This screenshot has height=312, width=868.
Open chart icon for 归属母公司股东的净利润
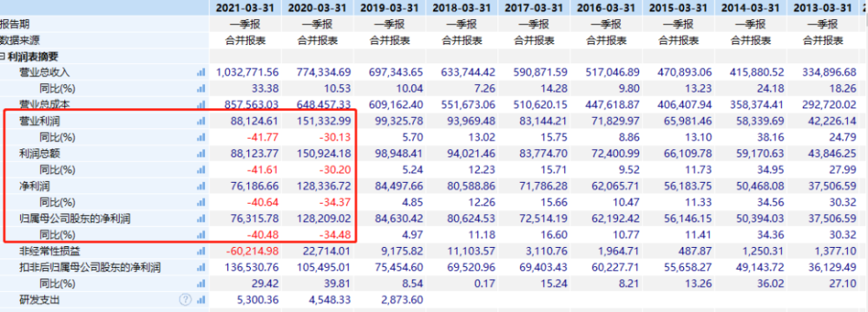pos(201,219)
